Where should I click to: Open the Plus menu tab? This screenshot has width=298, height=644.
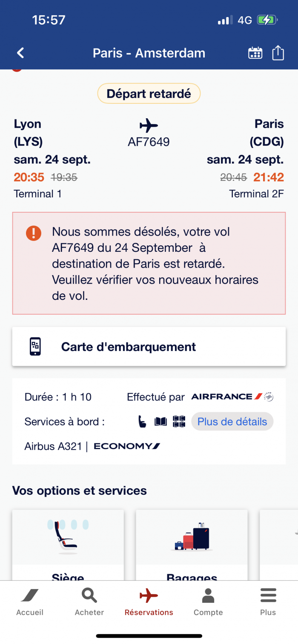(268, 602)
